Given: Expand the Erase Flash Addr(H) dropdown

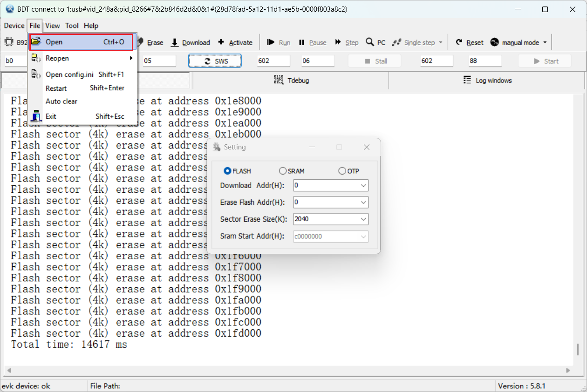Looking at the screenshot, I should [x=363, y=202].
